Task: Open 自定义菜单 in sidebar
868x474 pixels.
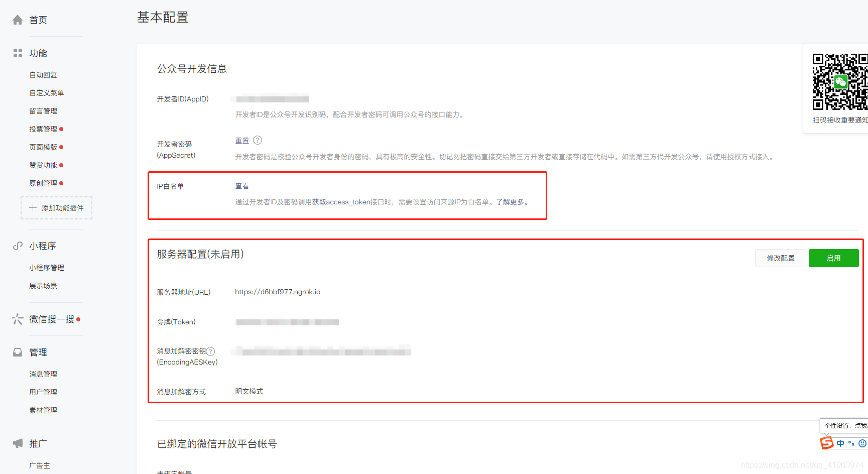Action: (47, 93)
